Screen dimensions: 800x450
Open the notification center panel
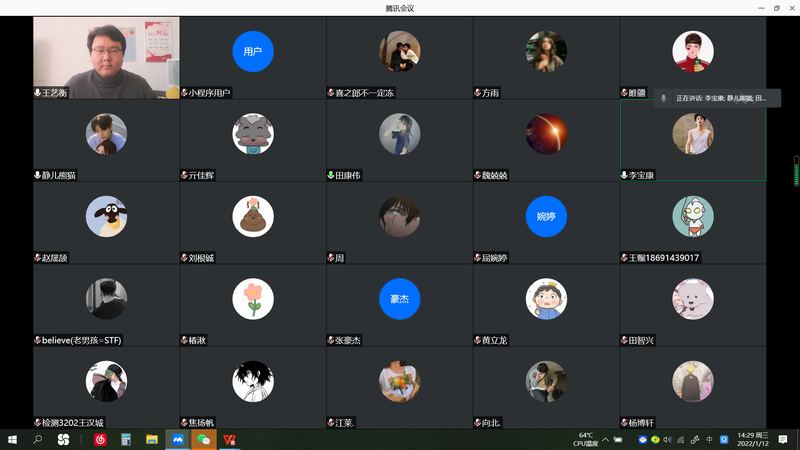781,439
